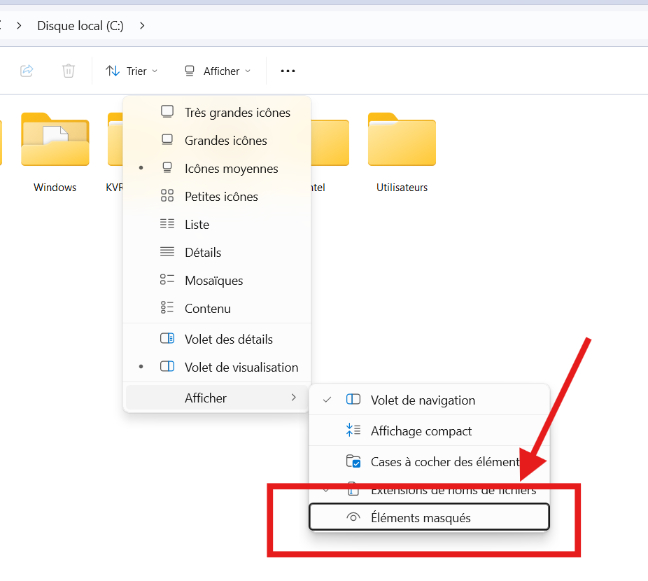Screen dimensions: 648x581
Task: Open the Afficher submenu entry
Action: [x=217, y=398]
